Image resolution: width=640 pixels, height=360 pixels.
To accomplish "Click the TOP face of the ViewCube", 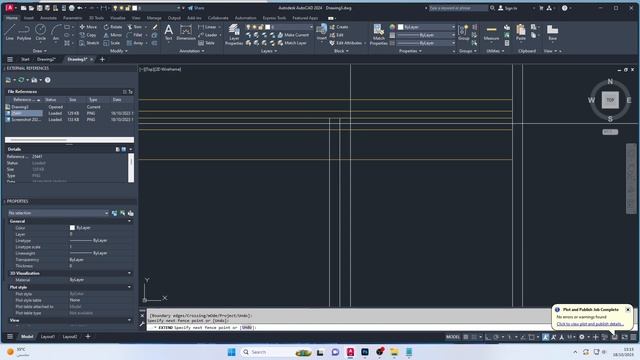I will 610,100.
